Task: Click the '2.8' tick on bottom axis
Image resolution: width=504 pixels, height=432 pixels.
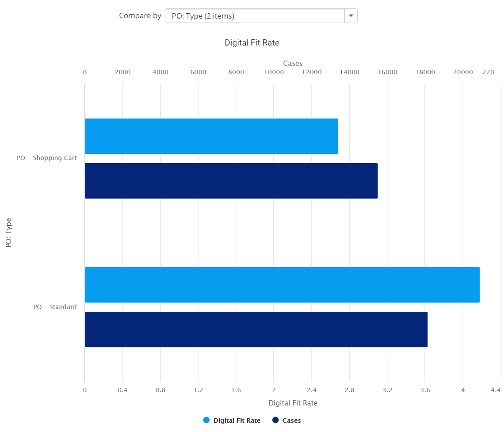Action: coord(350,390)
